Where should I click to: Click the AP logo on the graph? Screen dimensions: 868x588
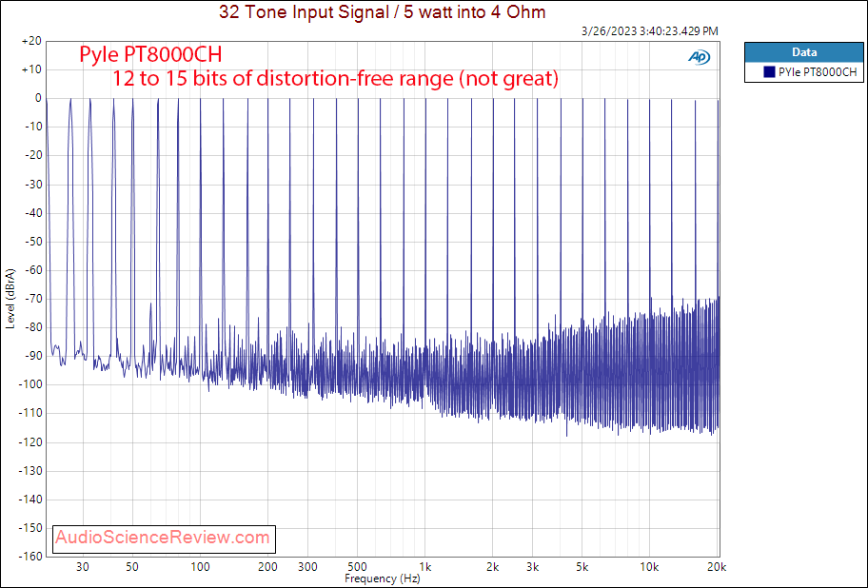(700, 57)
